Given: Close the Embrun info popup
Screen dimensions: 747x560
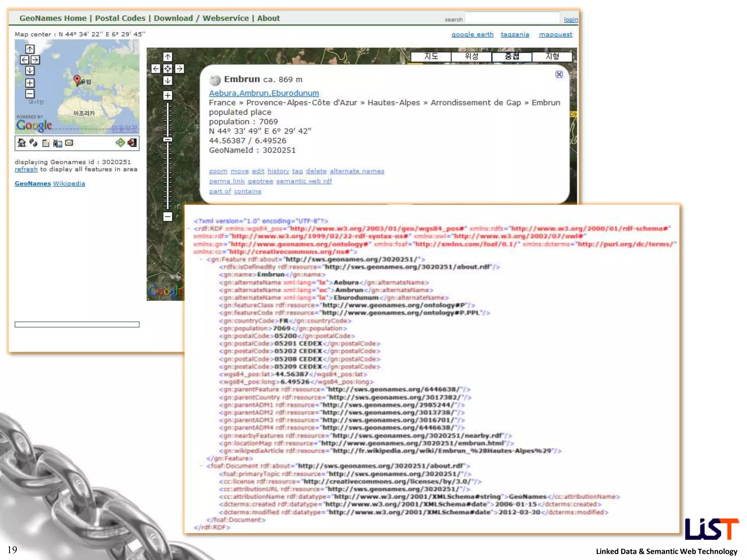Looking at the screenshot, I should click(559, 74).
